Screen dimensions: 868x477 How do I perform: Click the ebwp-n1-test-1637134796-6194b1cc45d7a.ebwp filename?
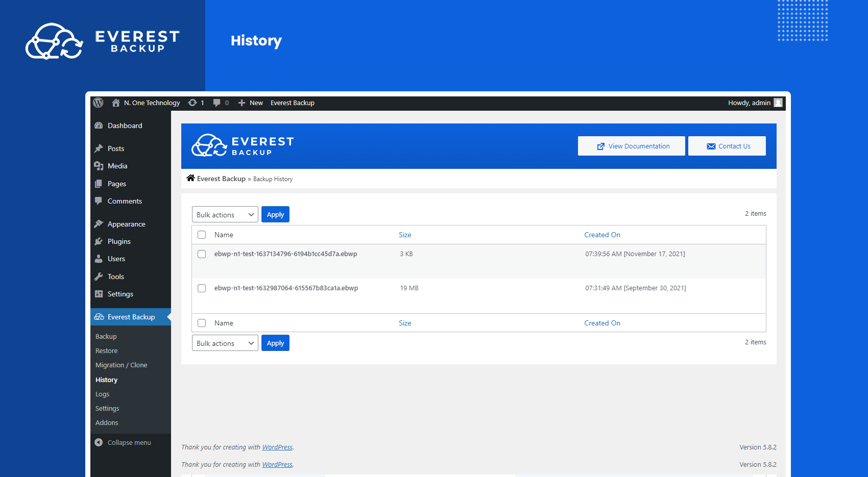286,254
